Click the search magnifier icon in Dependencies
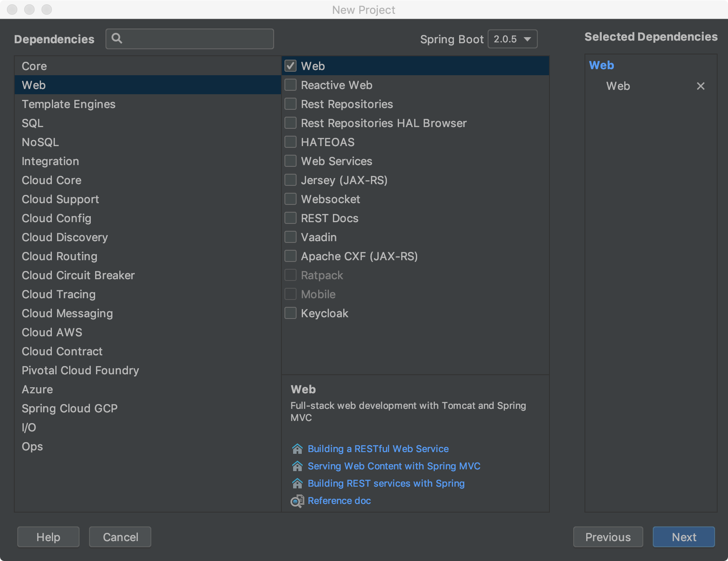 [117, 38]
